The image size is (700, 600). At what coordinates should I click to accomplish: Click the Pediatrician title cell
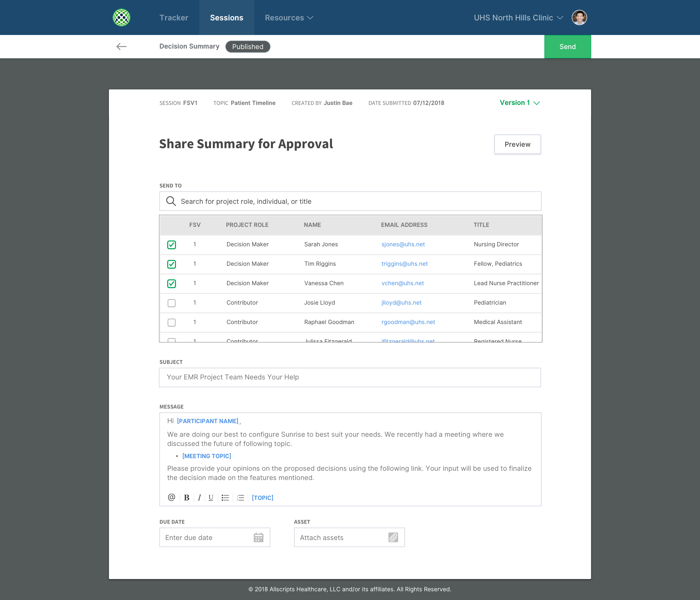pyautogui.click(x=490, y=302)
